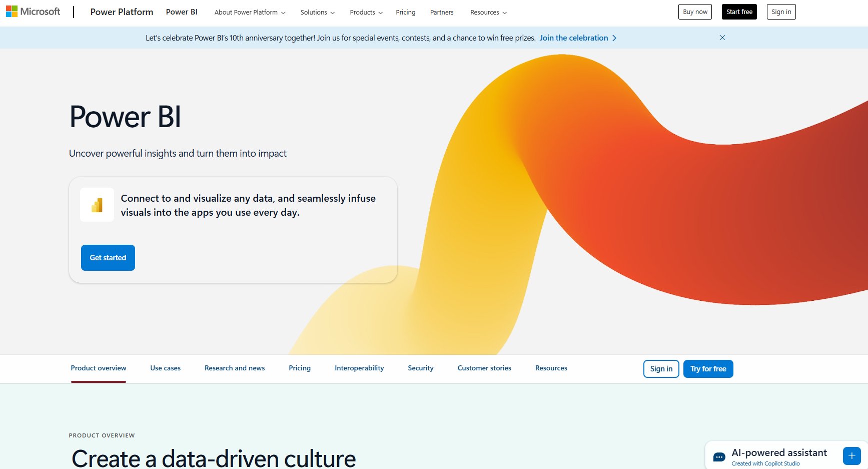Image resolution: width=868 pixels, height=469 pixels.
Task: Open the Partners page
Action: pos(442,12)
